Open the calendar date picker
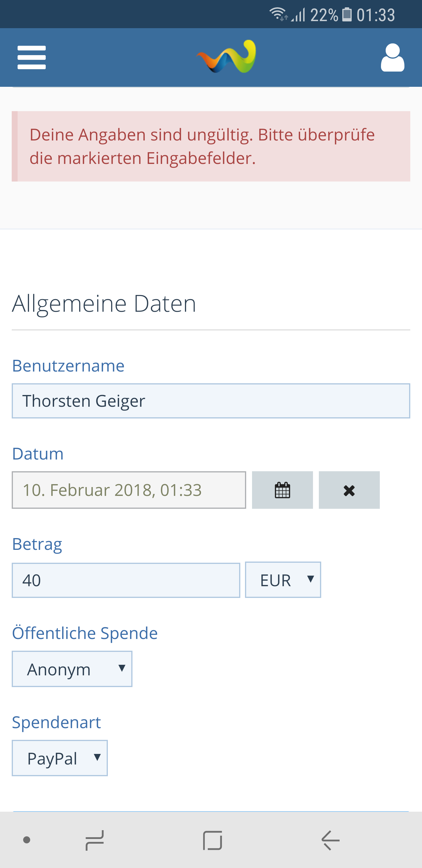The height and width of the screenshot is (868, 422). tap(282, 490)
